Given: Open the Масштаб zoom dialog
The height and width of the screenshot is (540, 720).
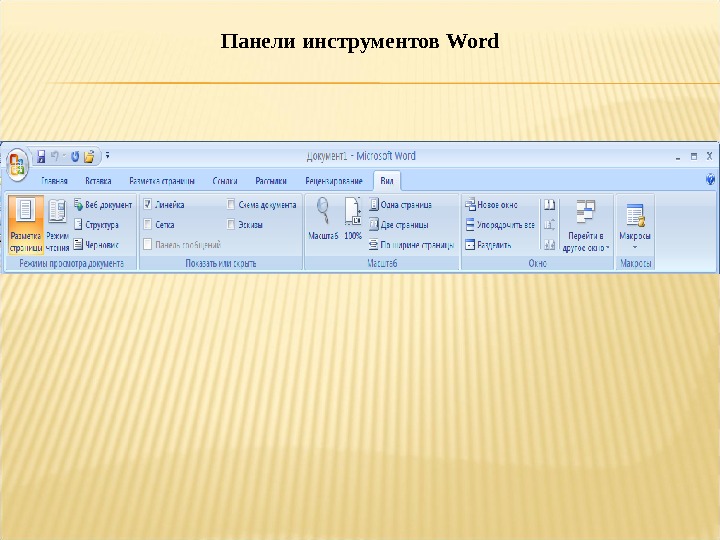Looking at the screenshot, I should [323, 219].
